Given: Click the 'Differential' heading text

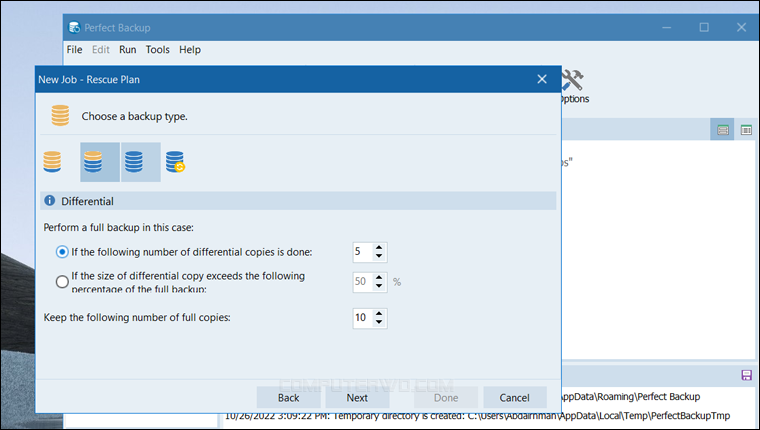Looking at the screenshot, I should tap(87, 201).
